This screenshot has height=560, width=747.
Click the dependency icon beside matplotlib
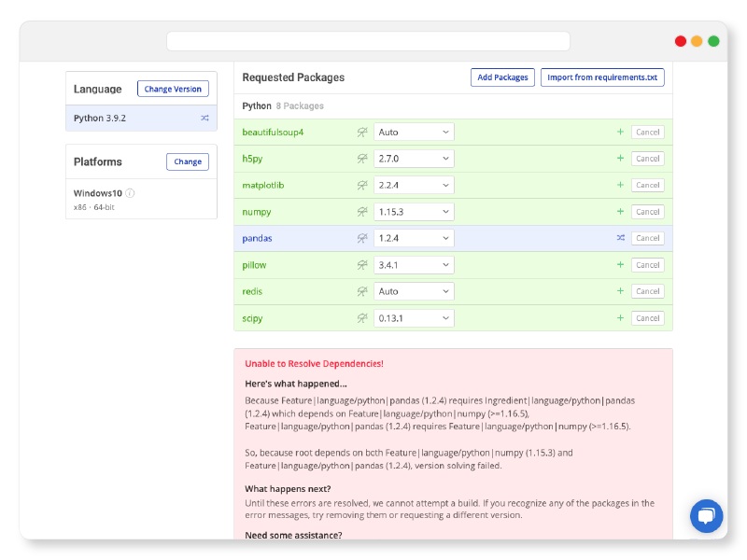point(361,185)
